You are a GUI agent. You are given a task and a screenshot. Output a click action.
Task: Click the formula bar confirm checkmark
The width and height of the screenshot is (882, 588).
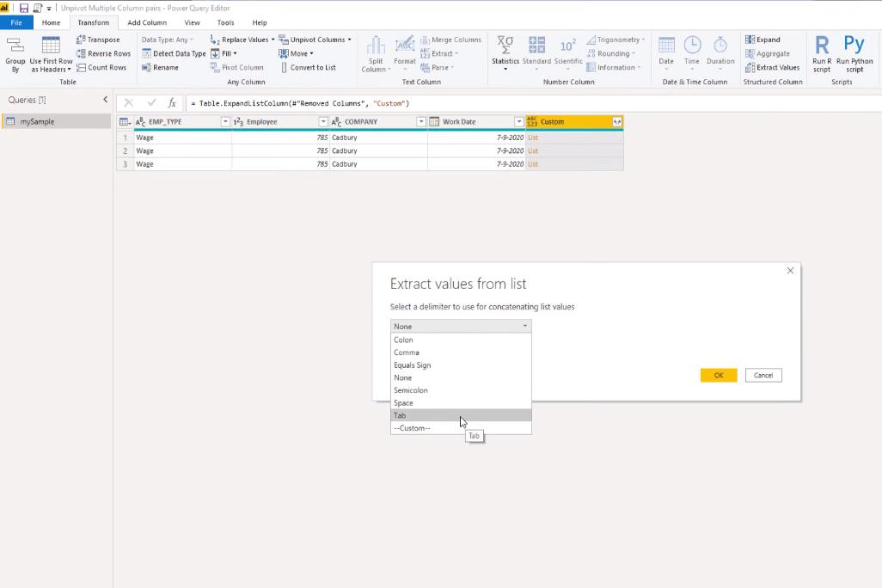151,103
